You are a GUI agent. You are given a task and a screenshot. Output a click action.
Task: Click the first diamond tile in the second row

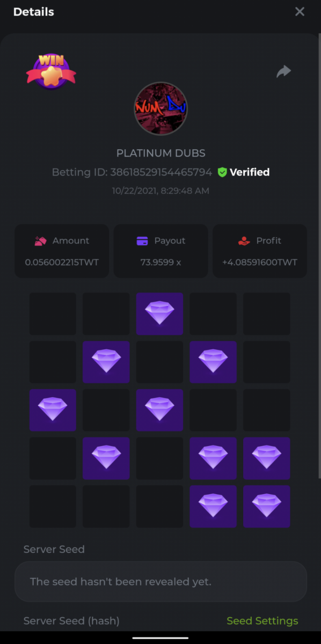point(106,362)
